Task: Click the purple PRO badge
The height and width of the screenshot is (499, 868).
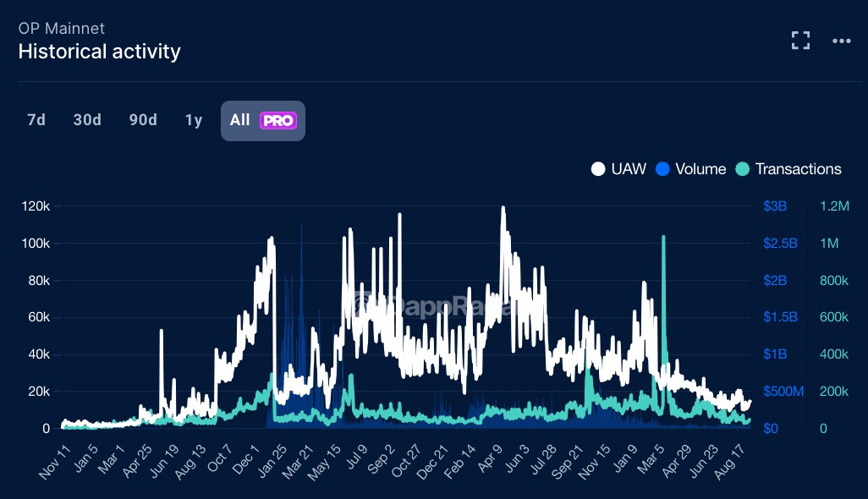Action: tap(278, 121)
